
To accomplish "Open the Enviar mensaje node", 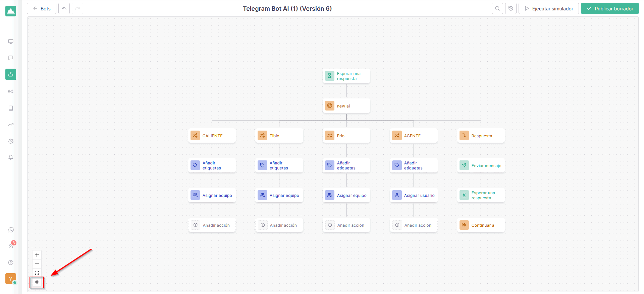I will pyautogui.click(x=481, y=165).
